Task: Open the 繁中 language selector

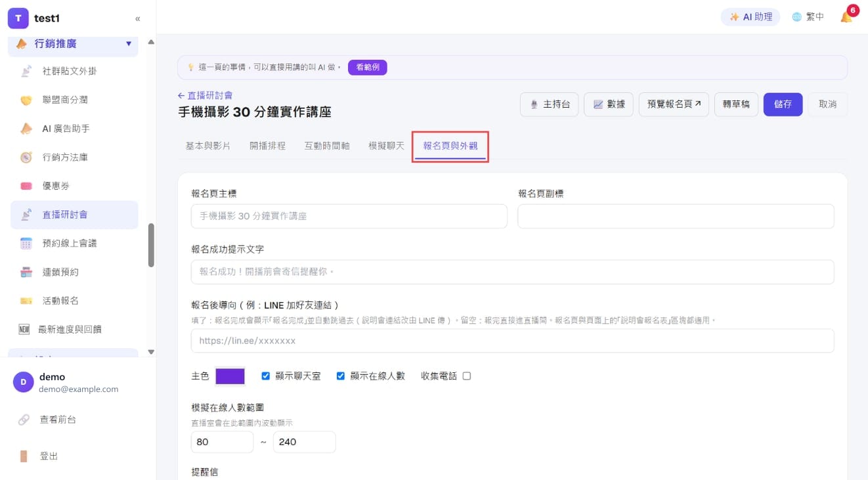Action: (808, 17)
